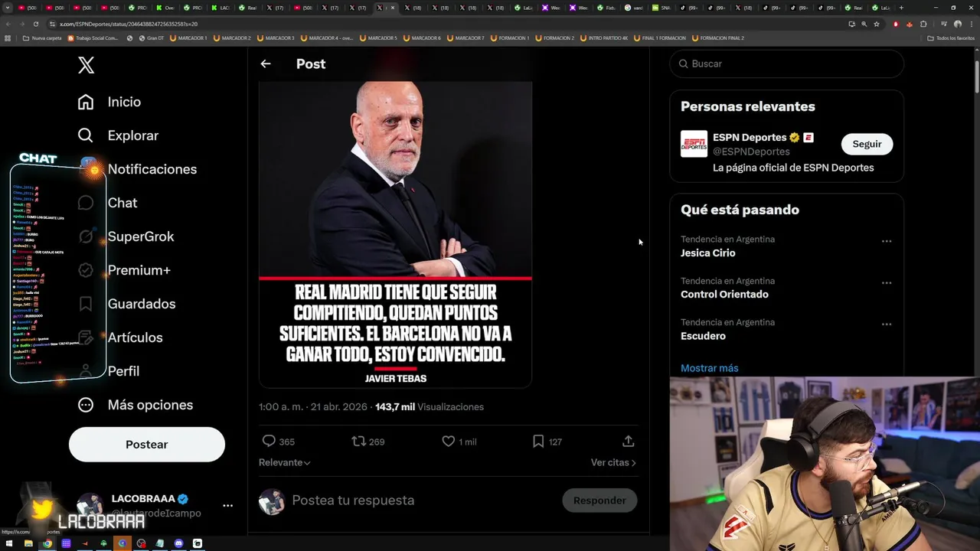Click the reply icon with 365 comments
Viewport: 980px width, 551px height.
[269, 441]
